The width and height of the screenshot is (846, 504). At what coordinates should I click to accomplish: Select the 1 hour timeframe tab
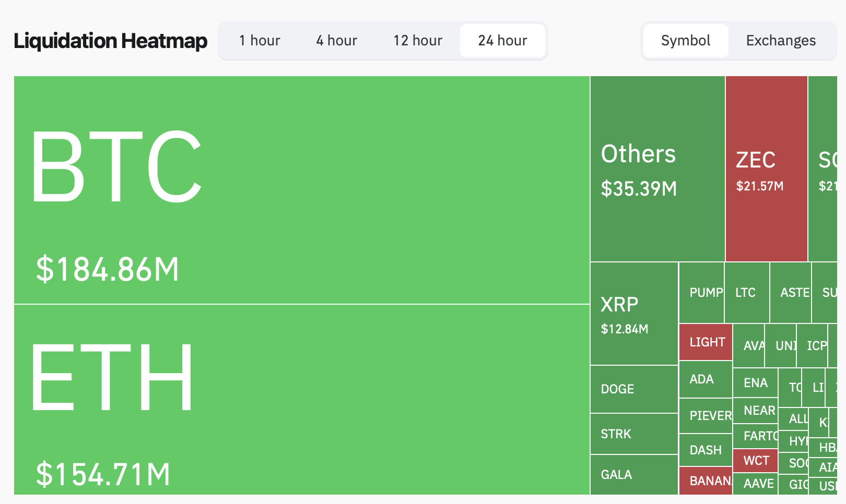pos(260,41)
